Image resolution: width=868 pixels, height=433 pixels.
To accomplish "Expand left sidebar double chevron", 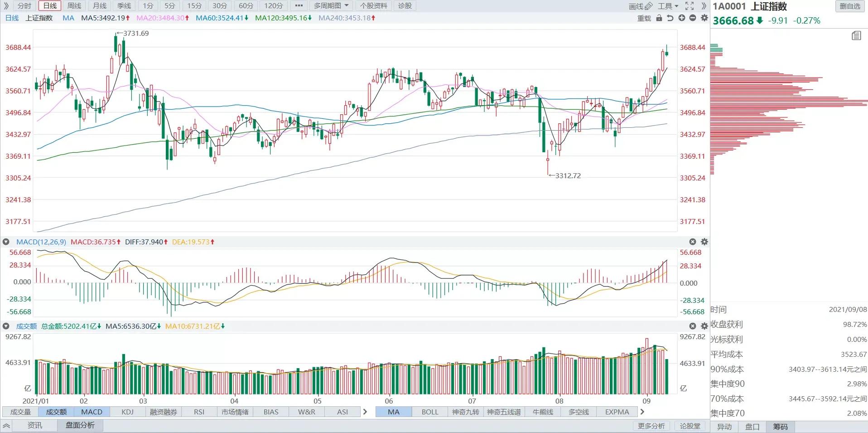I will point(6,6).
